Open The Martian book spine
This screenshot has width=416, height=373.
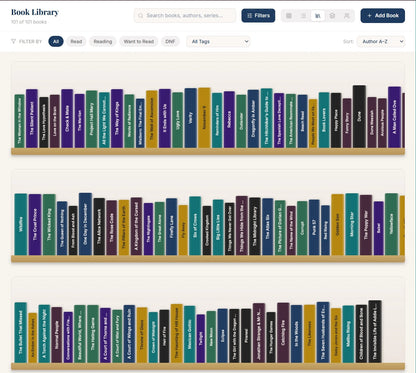pyautogui.click(x=79, y=121)
